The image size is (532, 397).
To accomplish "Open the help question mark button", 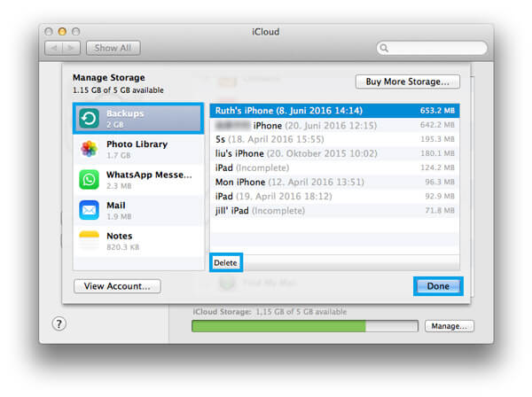I will [59, 323].
